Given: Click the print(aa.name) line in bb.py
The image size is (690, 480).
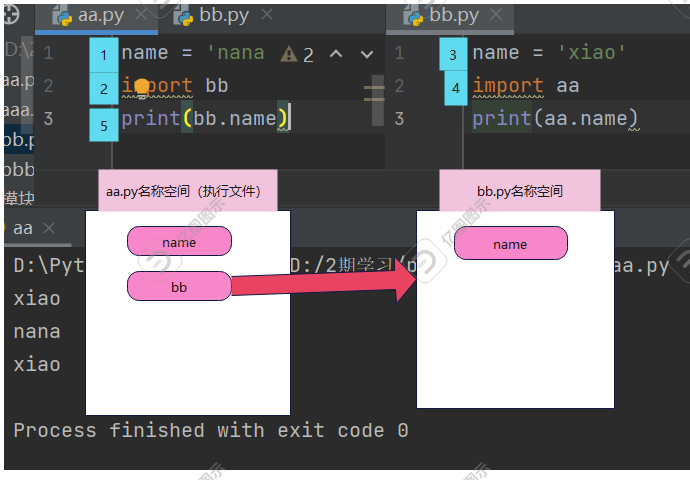Looking at the screenshot, I should pyautogui.click(x=554, y=119).
